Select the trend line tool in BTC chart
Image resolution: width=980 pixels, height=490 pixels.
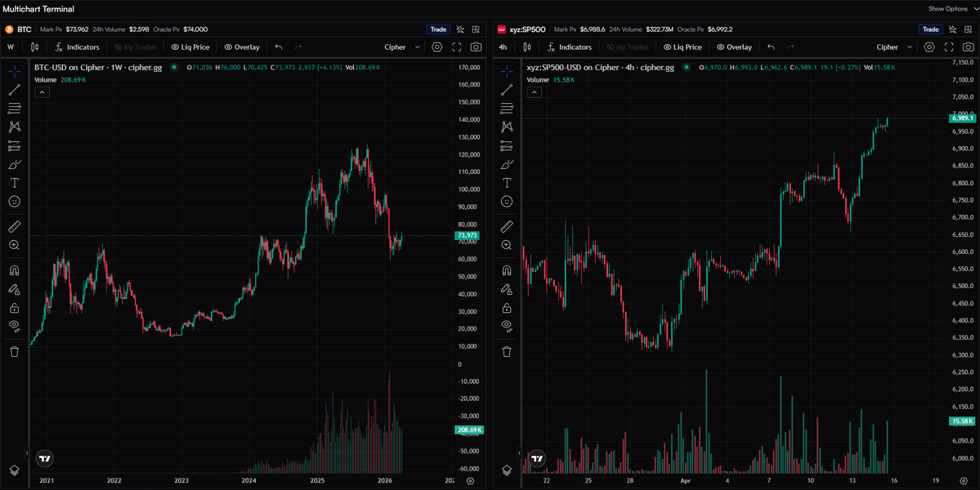(x=15, y=90)
